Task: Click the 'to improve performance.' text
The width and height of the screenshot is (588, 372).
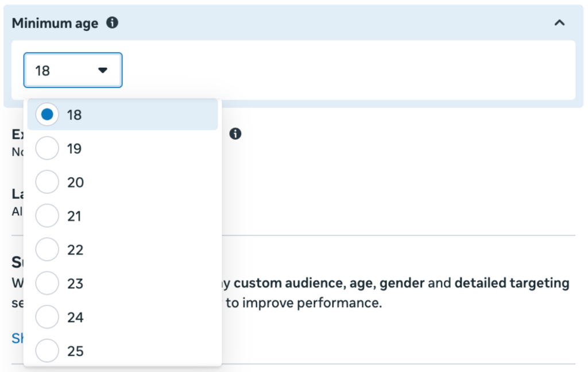Action: click(304, 303)
